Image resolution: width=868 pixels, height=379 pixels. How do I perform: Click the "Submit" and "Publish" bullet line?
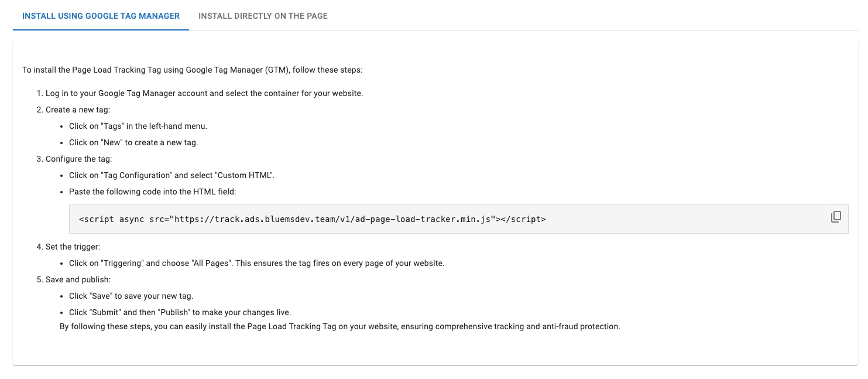pos(180,312)
